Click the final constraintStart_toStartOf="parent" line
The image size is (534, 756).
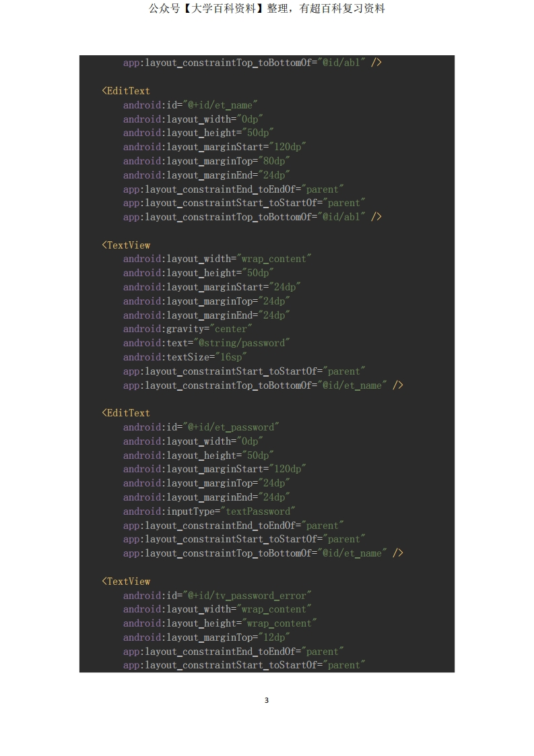(x=244, y=665)
